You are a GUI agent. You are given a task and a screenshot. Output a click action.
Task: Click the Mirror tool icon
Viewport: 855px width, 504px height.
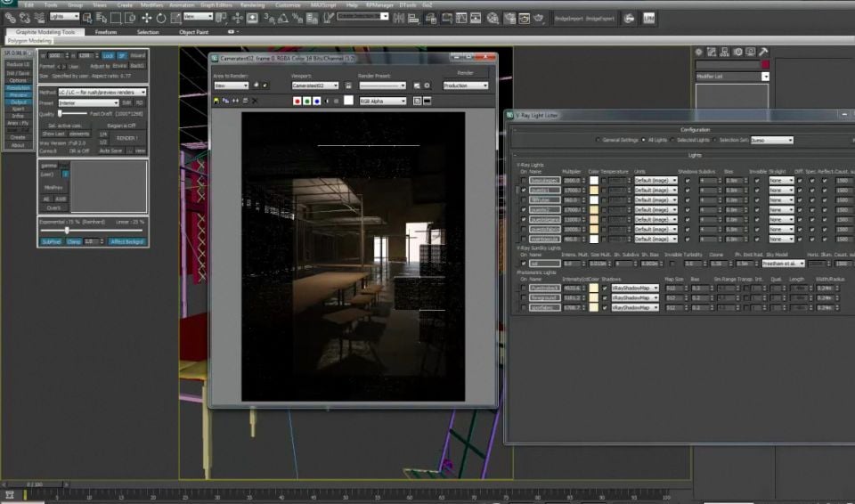[x=399, y=18]
